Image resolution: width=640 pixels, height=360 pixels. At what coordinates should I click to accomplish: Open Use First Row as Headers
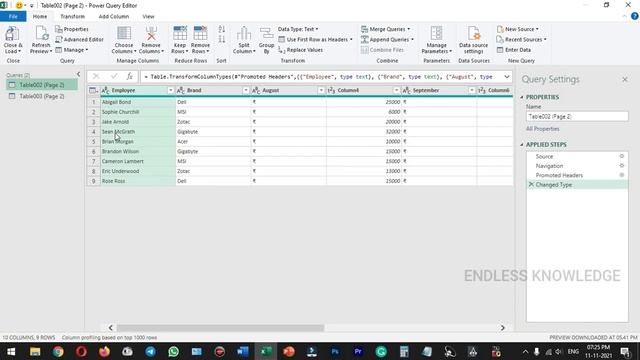click(316, 40)
